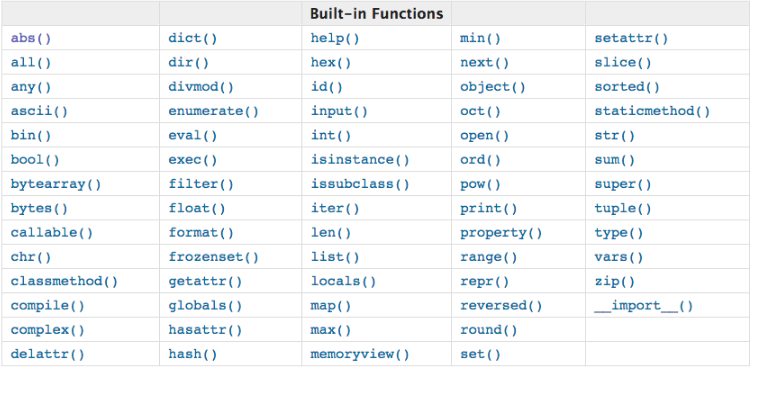Screen dimensions: 765x399
Task: Click the hex() link
Action: click(331, 62)
